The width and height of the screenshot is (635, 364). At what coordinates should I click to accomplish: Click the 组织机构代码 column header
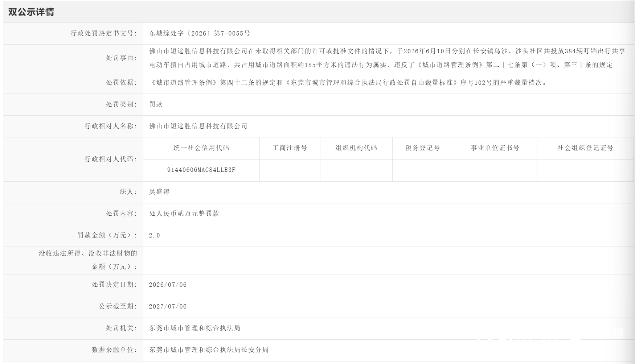[356, 148]
